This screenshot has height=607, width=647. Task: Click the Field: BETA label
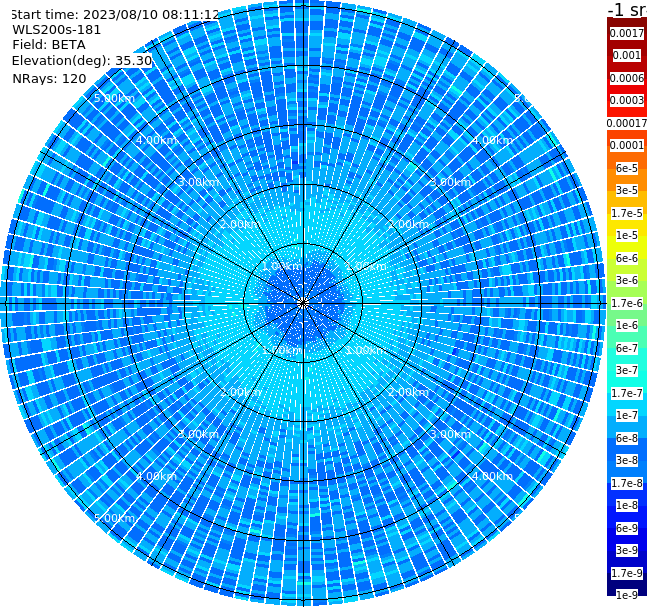pyautogui.click(x=49, y=45)
